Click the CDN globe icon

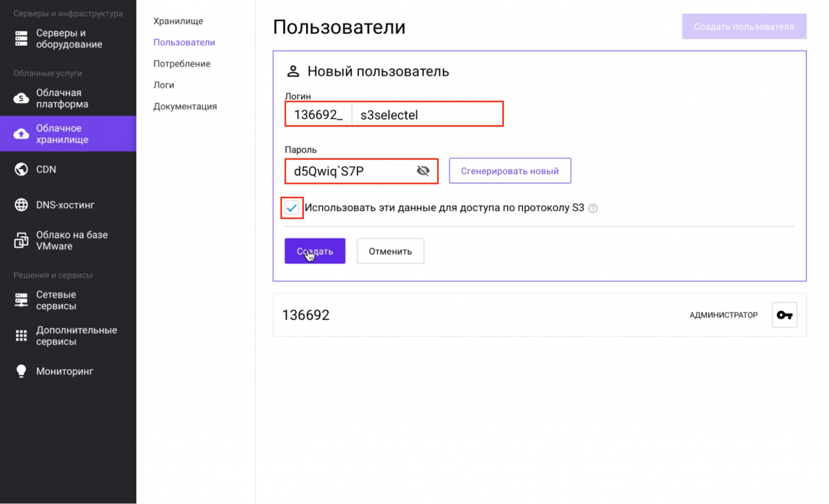[21, 169]
